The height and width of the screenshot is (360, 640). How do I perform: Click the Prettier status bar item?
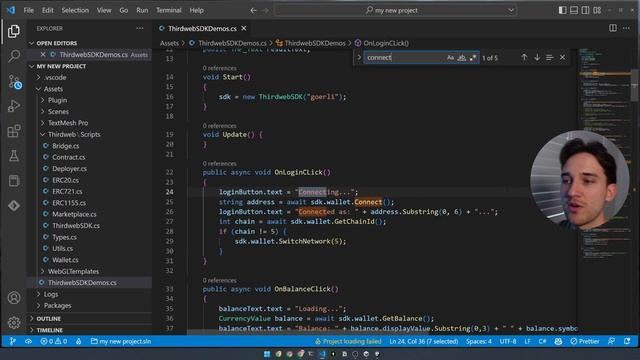(585, 341)
